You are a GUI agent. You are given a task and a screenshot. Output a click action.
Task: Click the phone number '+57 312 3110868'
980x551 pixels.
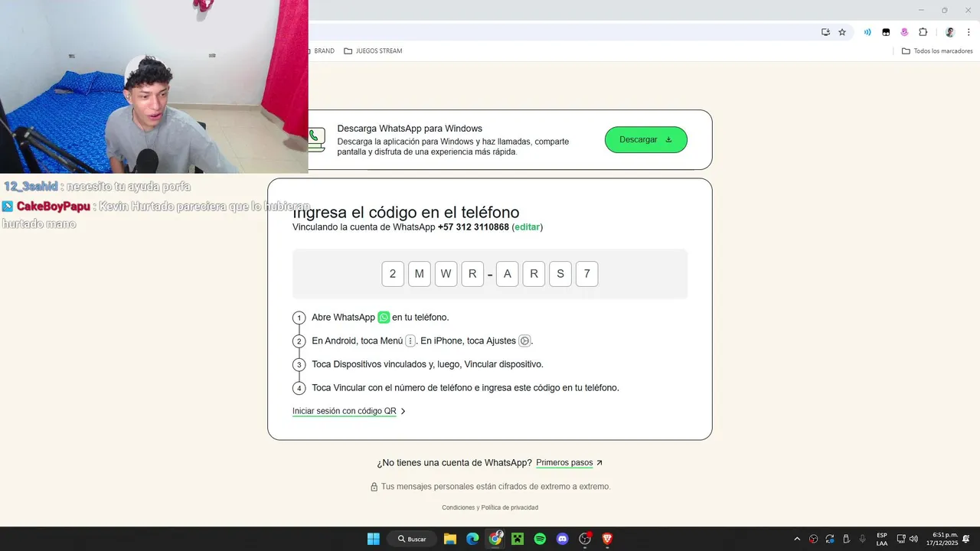[473, 227]
